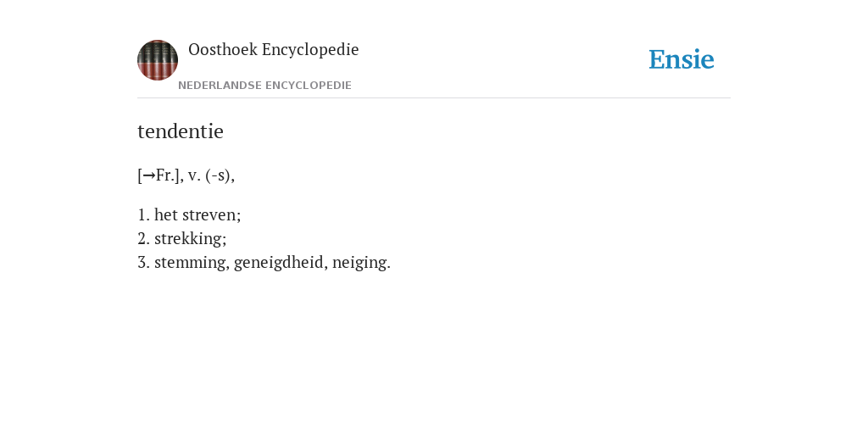Click the v. gender abbreviation

point(194,175)
